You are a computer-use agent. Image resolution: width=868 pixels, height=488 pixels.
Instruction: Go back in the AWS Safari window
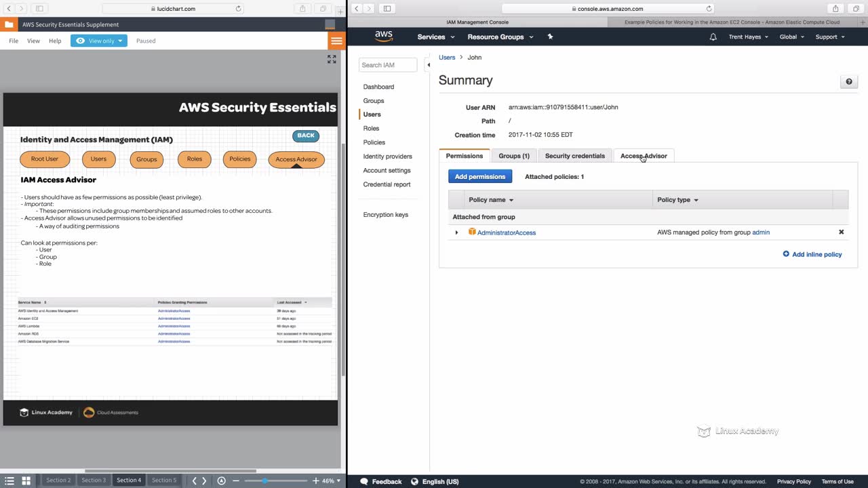click(x=357, y=9)
